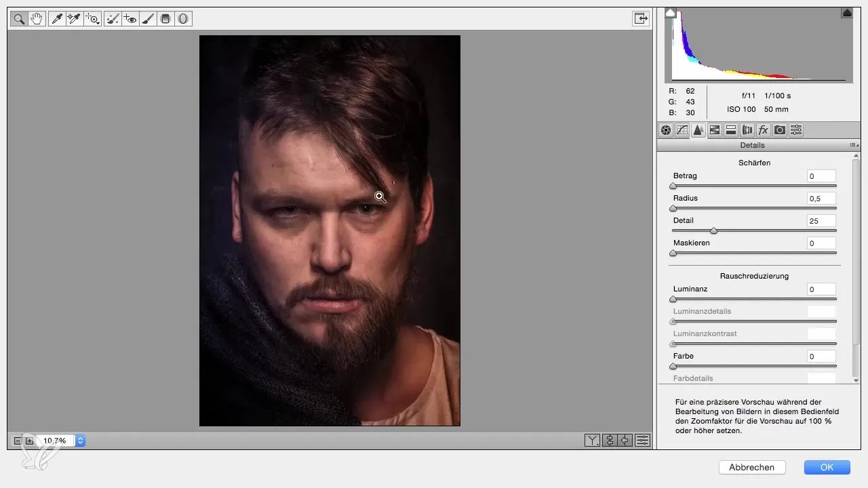Select the Spot Removal tool
Viewport: 868px width, 488px height.
[x=114, y=19]
